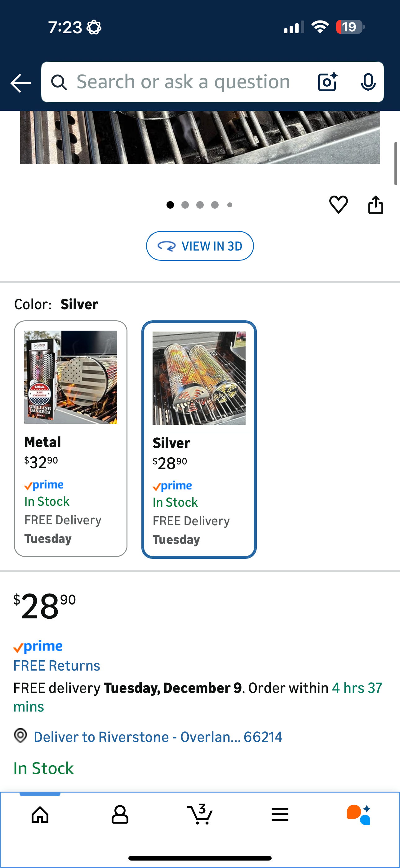Go to the Home tab

(40, 814)
